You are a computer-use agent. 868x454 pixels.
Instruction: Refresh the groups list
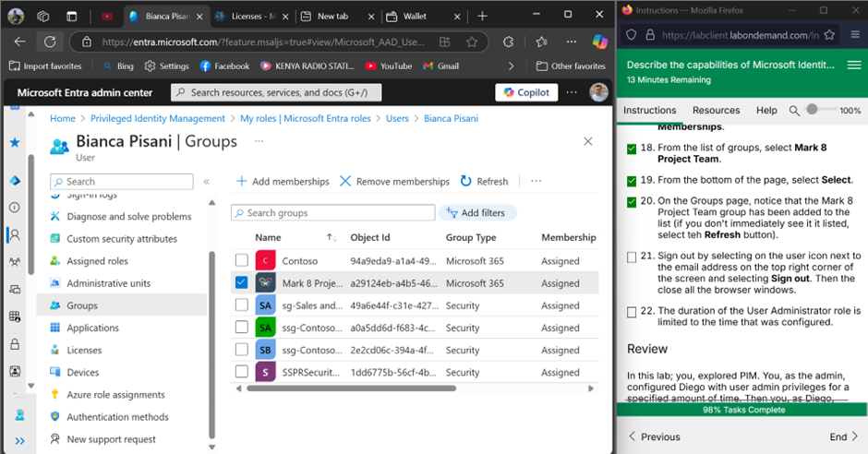(x=485, y=182)
